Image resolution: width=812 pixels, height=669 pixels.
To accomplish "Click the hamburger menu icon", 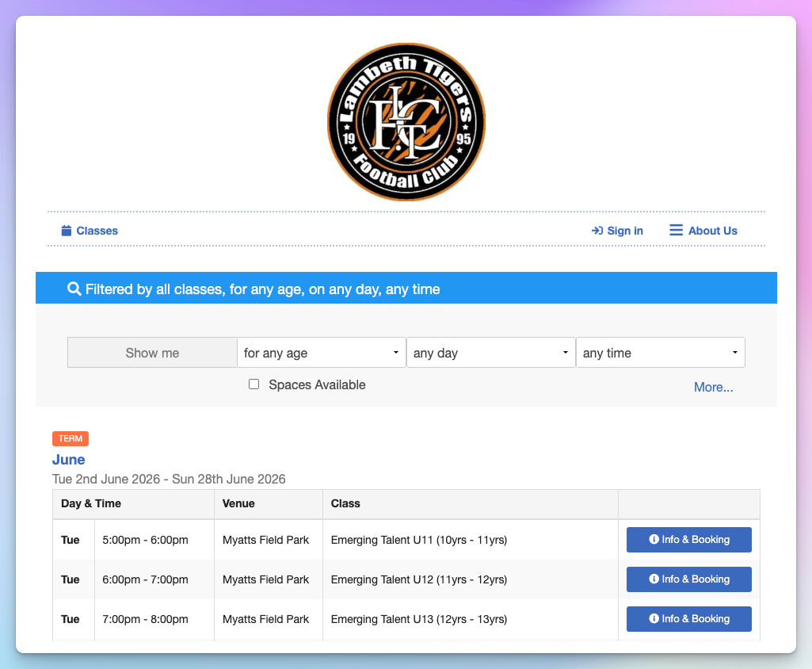I will 677,230.
